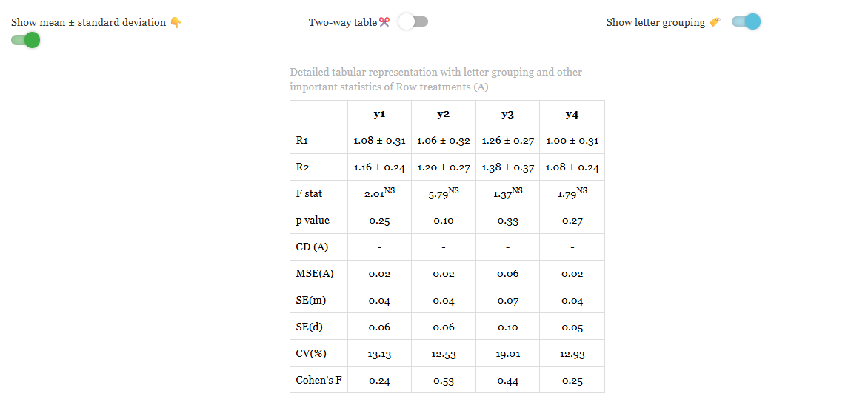868x408 pixels.
Task: Click the label tag icon
Action: coord(715,22)
